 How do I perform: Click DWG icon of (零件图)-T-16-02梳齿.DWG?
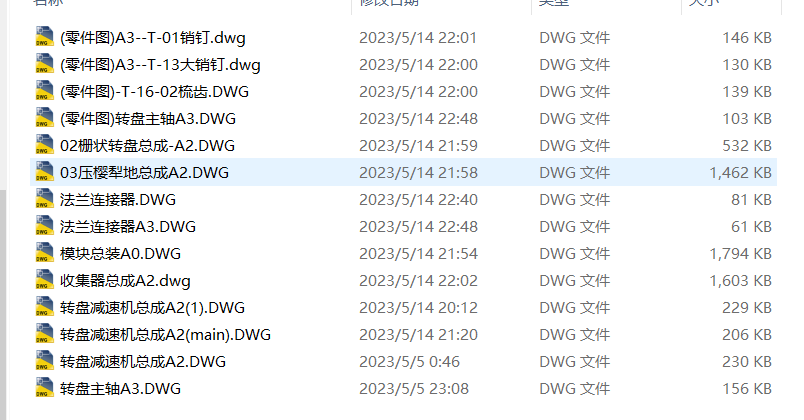[45, 91]
